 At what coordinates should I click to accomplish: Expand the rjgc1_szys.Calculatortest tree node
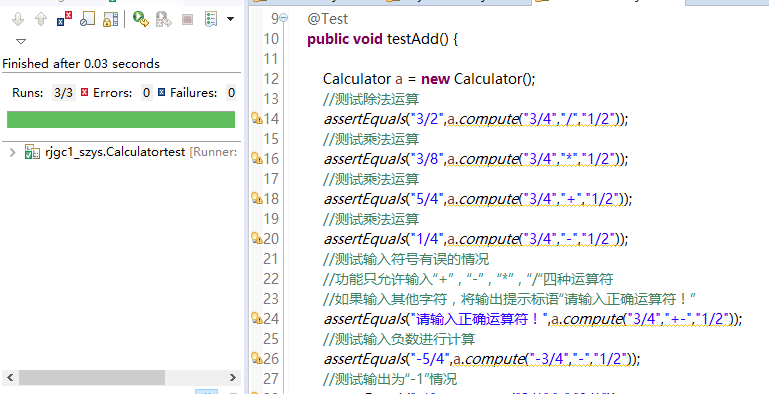click(13, 152)
